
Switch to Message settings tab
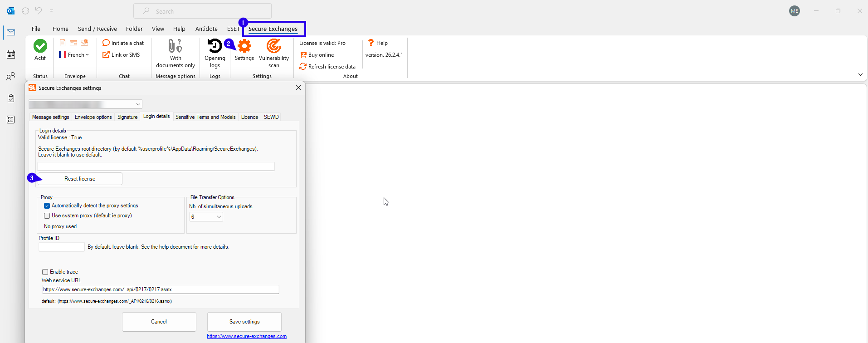(51, 117)
